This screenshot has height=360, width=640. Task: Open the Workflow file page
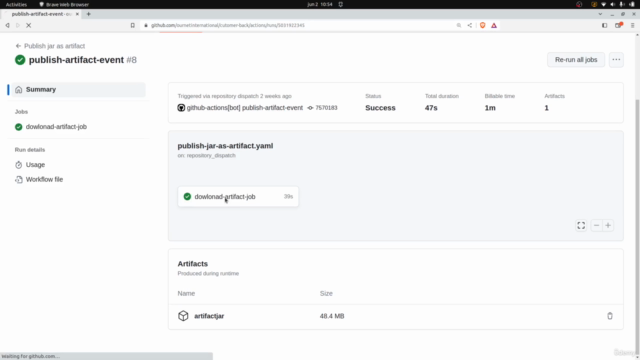tap(44, 179)
